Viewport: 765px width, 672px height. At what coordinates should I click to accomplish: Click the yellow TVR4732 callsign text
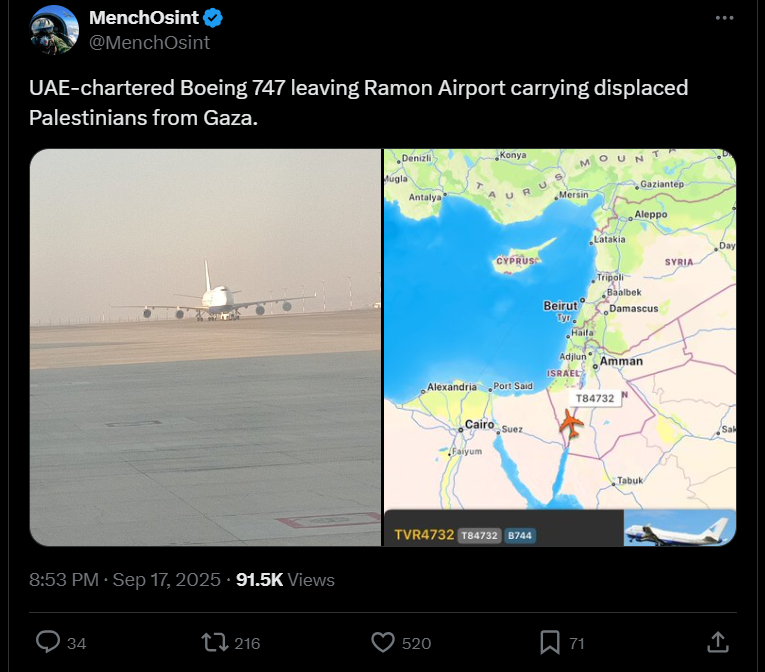(x=423, y=535)
